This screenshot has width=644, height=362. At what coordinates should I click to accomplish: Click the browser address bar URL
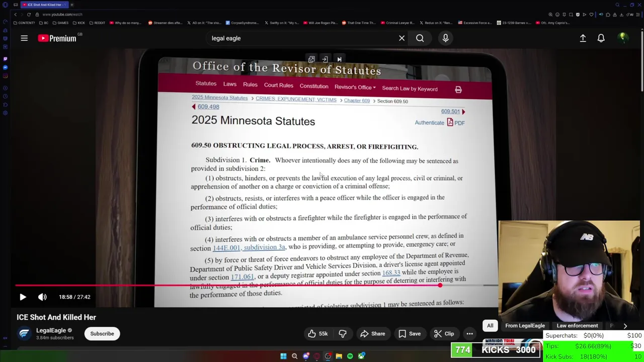coord(62,15)
